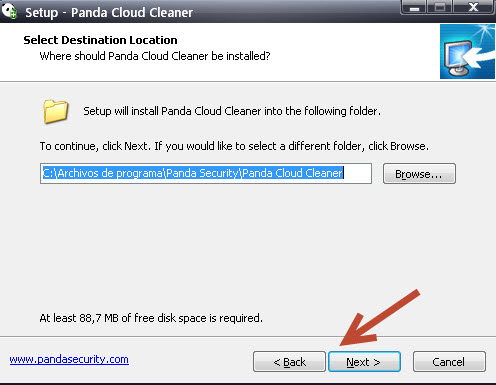Viewport: 496px width, 385px height.
Task: Click the 'Select Destination Location' heading
Action: [x=100, y=40]
